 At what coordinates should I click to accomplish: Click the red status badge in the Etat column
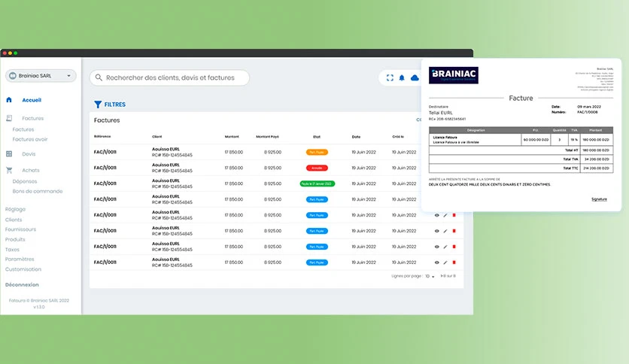click(x=317, y=168)
